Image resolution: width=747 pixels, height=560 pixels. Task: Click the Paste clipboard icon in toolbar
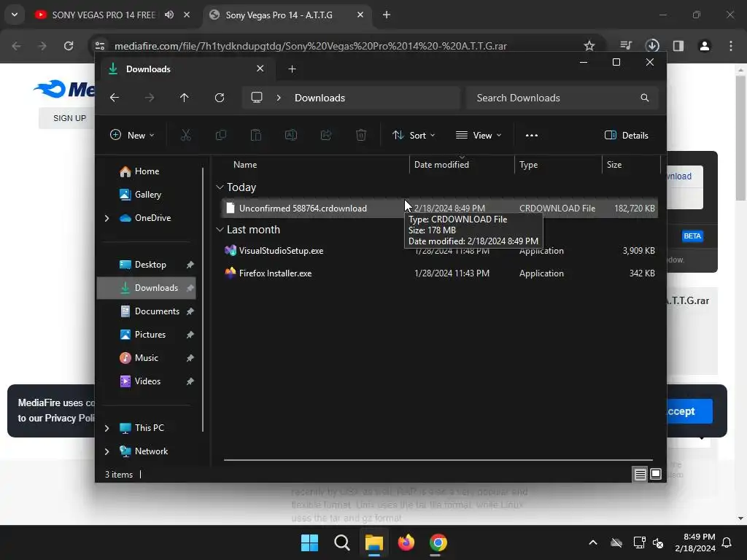pos(256,135)
